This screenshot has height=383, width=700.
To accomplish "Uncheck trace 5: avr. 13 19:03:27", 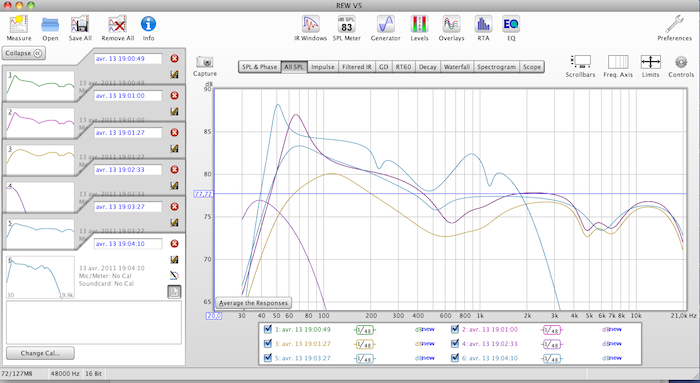I will (x=268, y=358).
